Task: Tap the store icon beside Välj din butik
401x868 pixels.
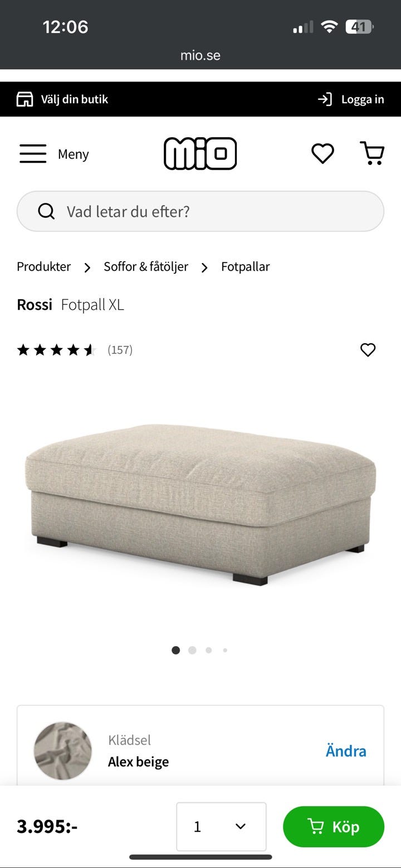Action: pos(25,99)
